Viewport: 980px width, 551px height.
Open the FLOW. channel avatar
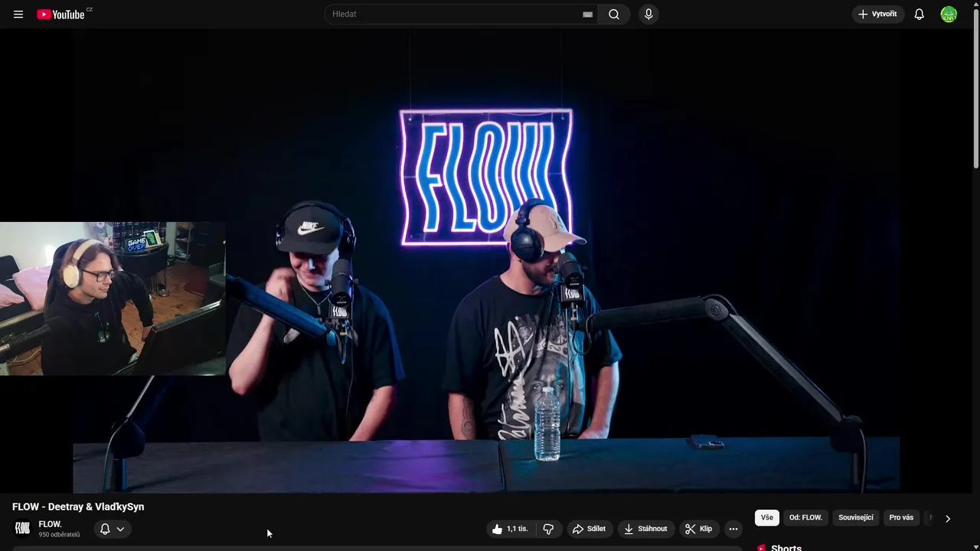22,528
